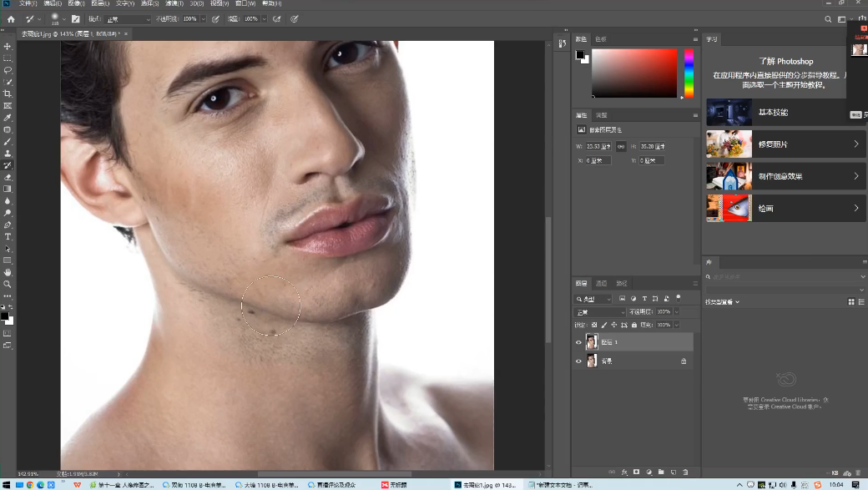Select the Horizontal Type tool
The width and height of the screenshot is (868, 490).
point(8,237)
